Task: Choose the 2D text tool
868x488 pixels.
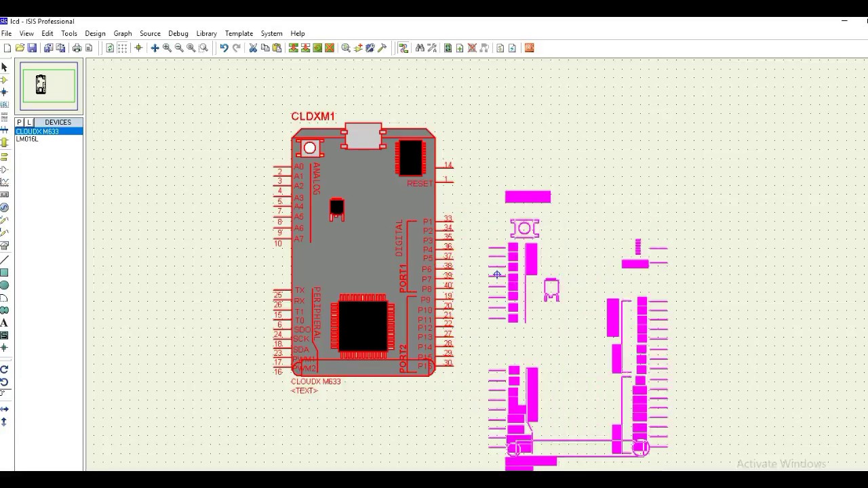Action: (4, 323)
